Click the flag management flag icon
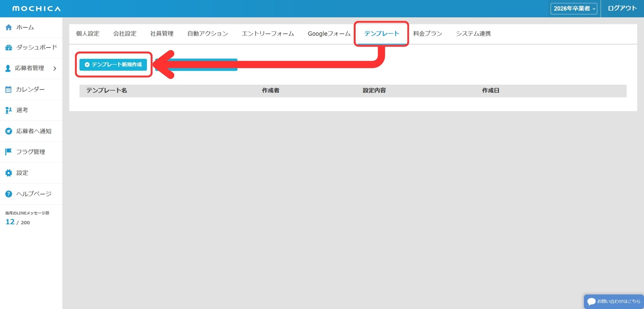 pyautogui.click(x=8, y=152)
